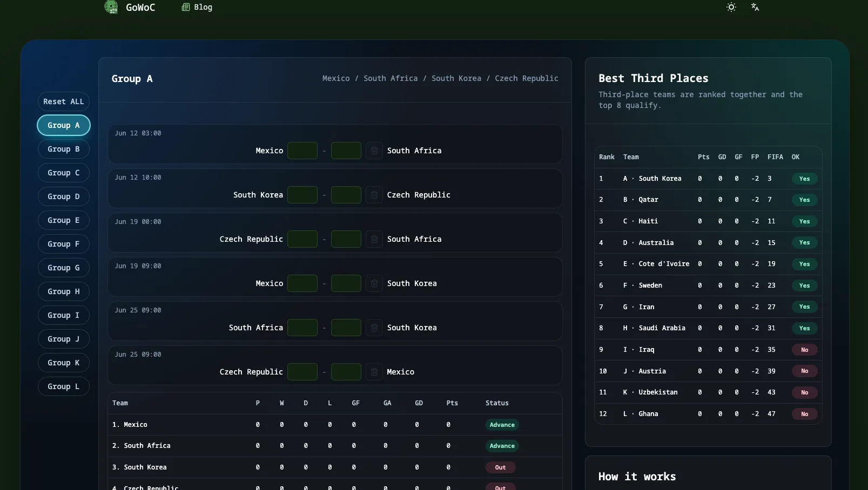Viewport: 868px width, 490px height.
Task: Go to Group I
Action: [64, 315]
